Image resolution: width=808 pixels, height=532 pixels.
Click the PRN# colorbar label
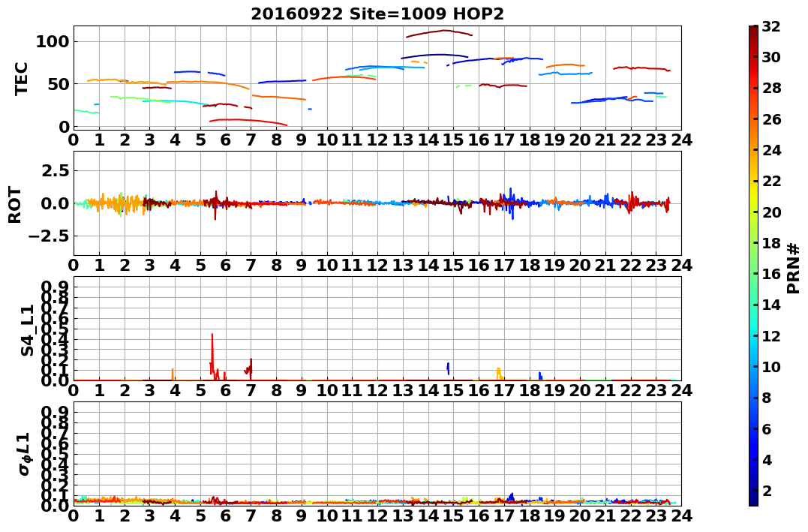click(x=794, y=269)
